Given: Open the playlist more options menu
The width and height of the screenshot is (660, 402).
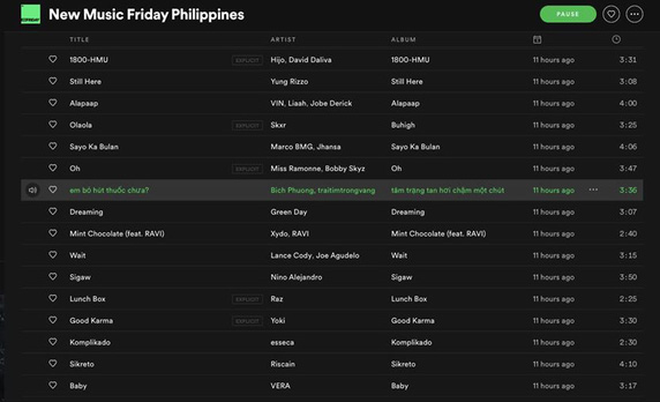Looking at the screenshot, I should [634, 14].
